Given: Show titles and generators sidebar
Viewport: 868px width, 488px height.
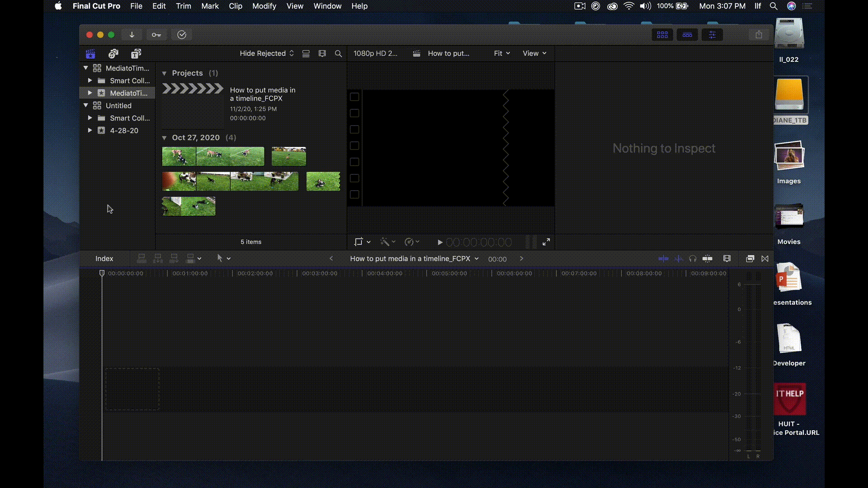Looking at the screenshot, I should (x=136, y=54).
